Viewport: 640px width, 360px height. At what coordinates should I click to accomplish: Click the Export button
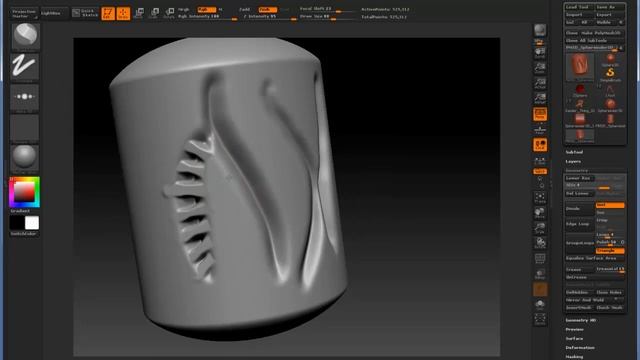pos(610,15)
